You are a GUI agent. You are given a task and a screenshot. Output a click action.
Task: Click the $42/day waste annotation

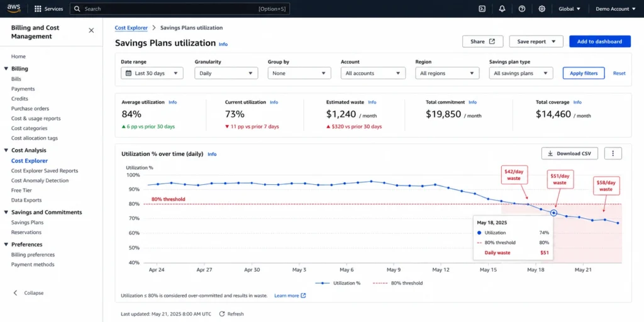513,175
